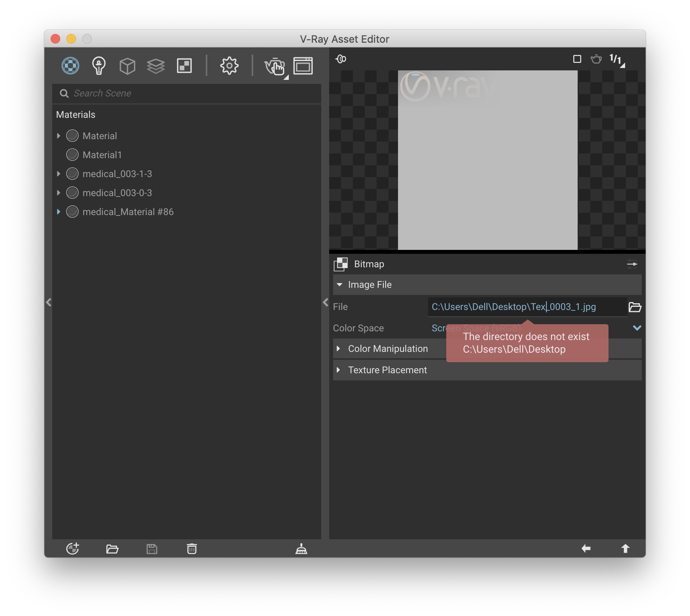Select Material1 in the list
This screenshot has width=690, height=616.
tap(102, 155)
